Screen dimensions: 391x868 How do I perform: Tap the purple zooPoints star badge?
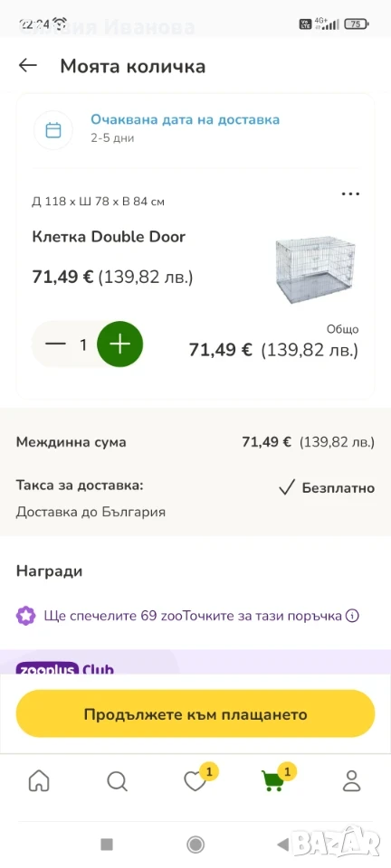point(25,616)
